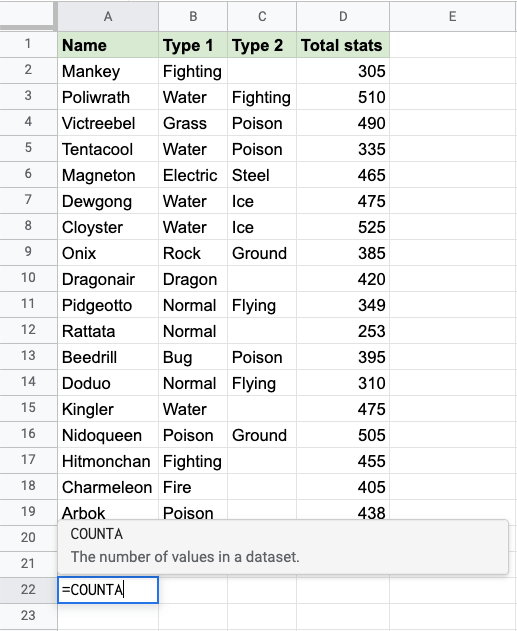
Task: Select cell containing Hitmonchan
Action: 108,461
